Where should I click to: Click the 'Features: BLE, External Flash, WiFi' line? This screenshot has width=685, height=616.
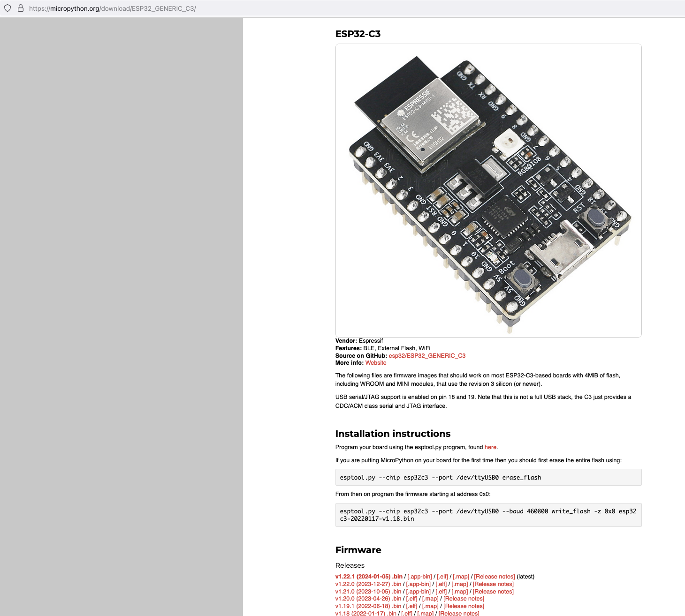coord(383,348)
